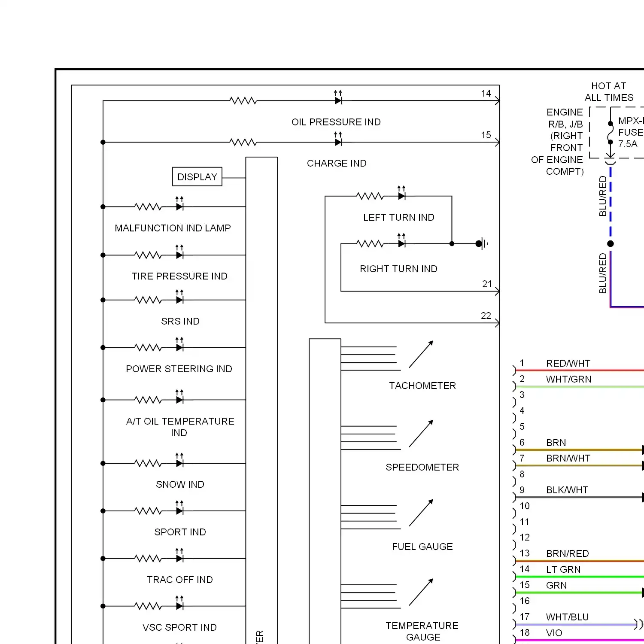644x644 pixels.
Task: Click the ground symbol near turn indicators
Action: coord(483,244)
